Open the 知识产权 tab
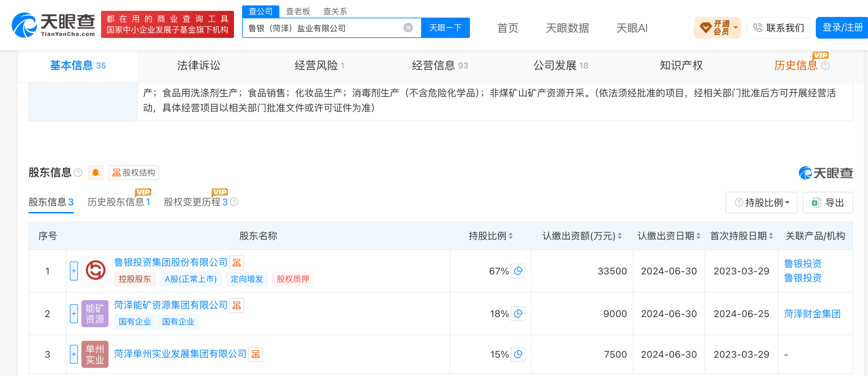 (682, 65)
